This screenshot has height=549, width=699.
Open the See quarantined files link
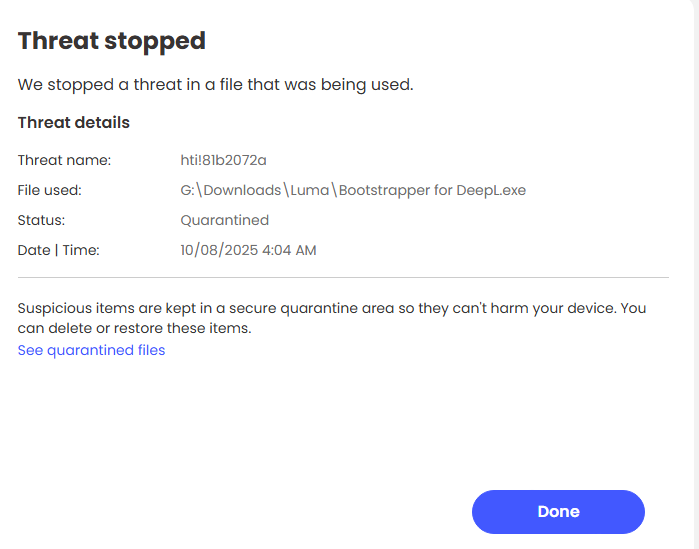tap(91, 350)
